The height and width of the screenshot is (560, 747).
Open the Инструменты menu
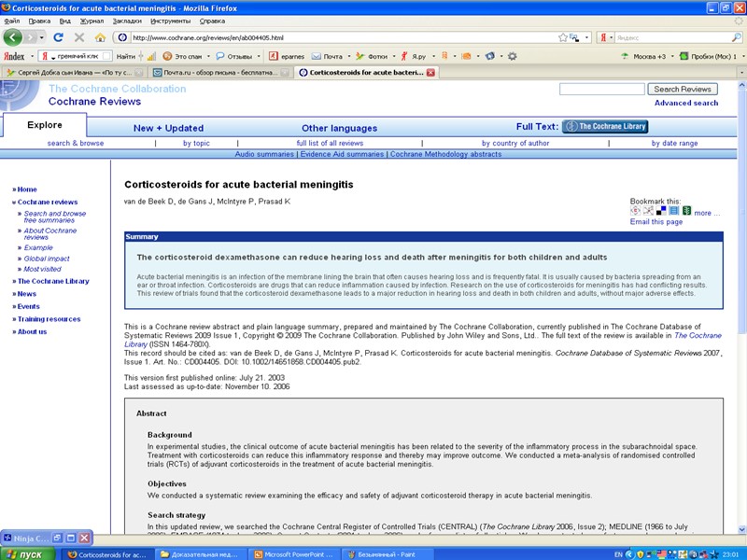tap(171, 21)
